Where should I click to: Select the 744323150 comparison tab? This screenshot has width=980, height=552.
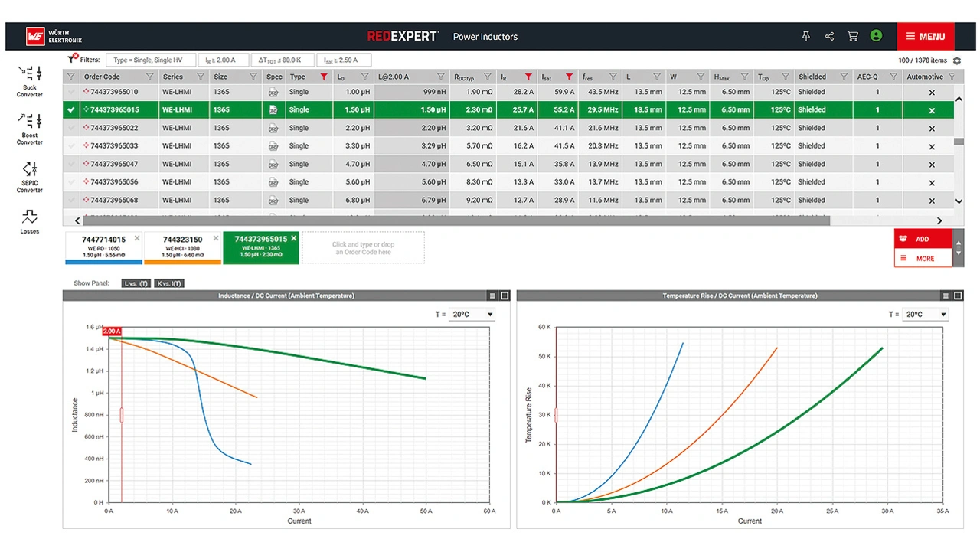tap(182, 247)
